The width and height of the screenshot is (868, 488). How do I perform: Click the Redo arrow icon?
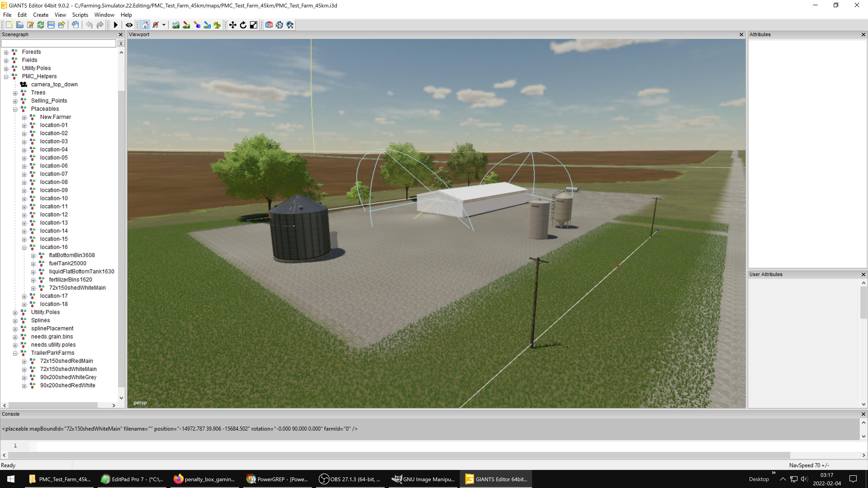(x=100, y=25)
